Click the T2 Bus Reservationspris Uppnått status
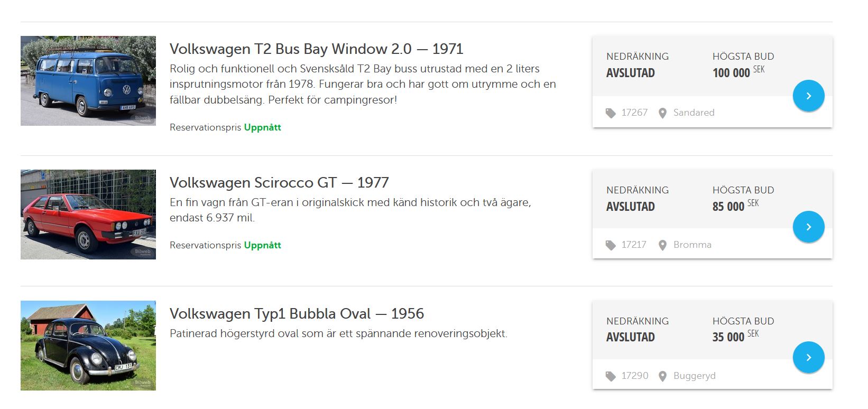868x409 pixels. (225, 127)
